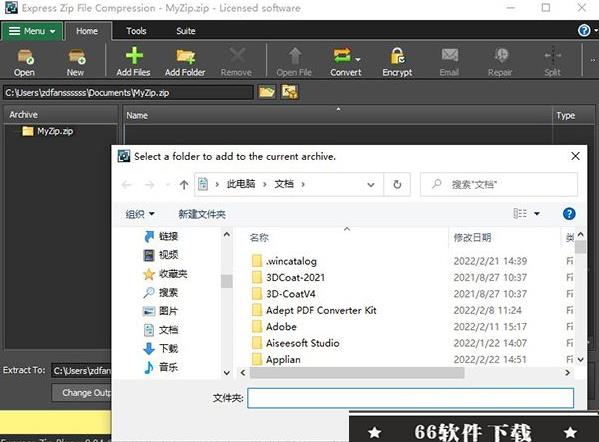599x442 pixels.
Task: Select the .wincatalog folder
Action: 285,261
